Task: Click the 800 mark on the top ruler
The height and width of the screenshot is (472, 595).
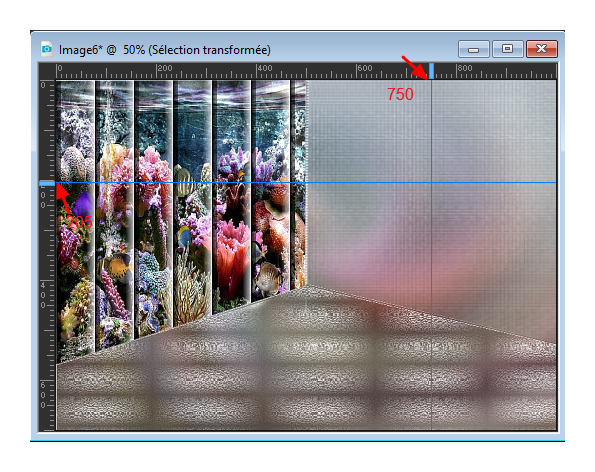Action: coord(465,68)
